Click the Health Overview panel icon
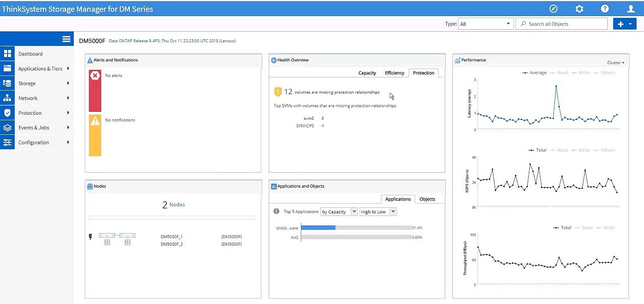 [x=274, y=60]
